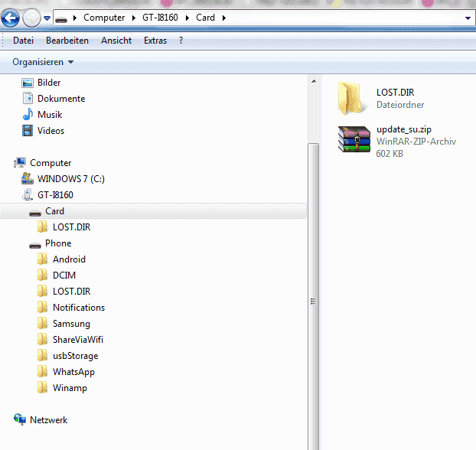Open the Extras menu
The height and width of the screenshot is (450, 476).
pos(155,41)
